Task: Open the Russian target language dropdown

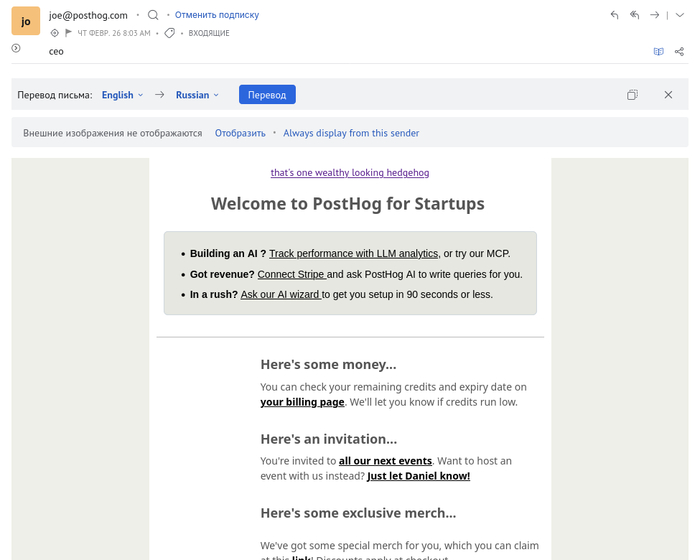Action: tap(197, 95)
